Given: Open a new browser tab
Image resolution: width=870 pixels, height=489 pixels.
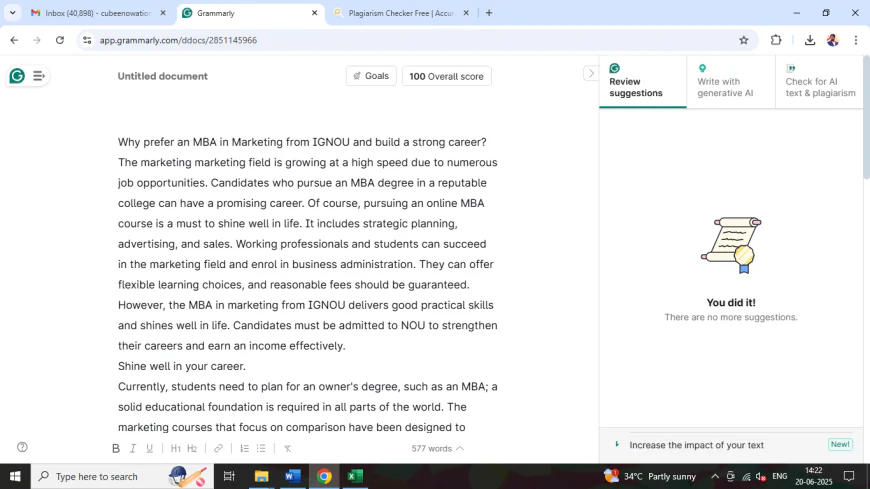Looking at the screenshot, I should coord(489,13).
